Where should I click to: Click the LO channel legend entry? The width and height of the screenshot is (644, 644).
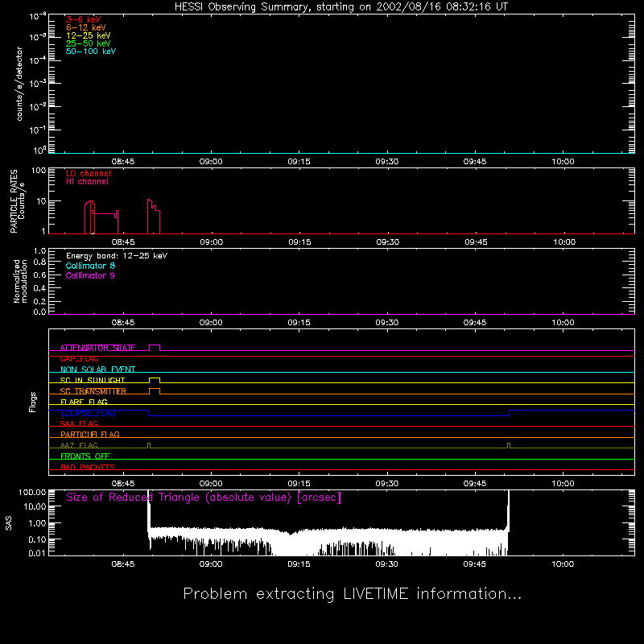point(88,173)
